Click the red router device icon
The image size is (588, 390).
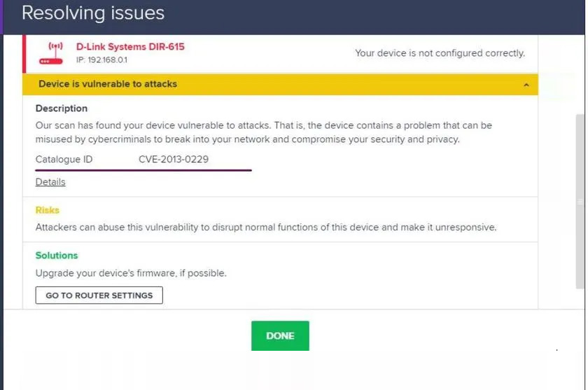tap(51, 53)
